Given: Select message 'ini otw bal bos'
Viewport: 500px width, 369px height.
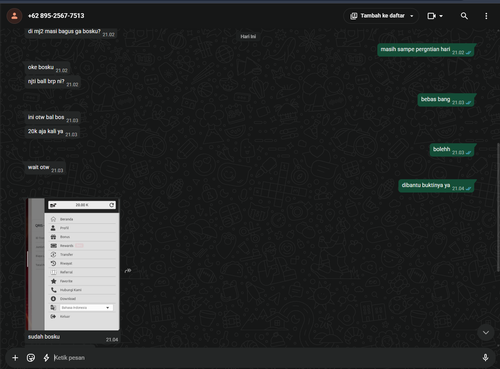Looking at the screenshot, I should coord(46,117).
